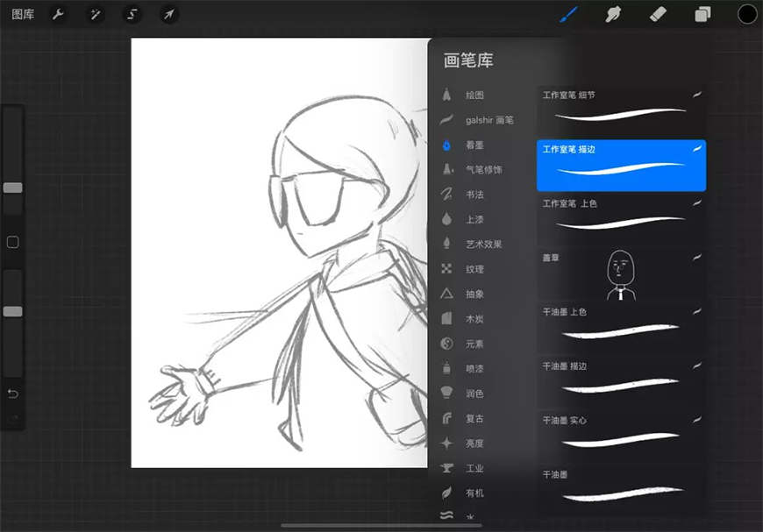Image resolution: width=763 pixels, height=532 pixels.
Task: Select the 绘图 brush category
Action: tap(474, 95)
